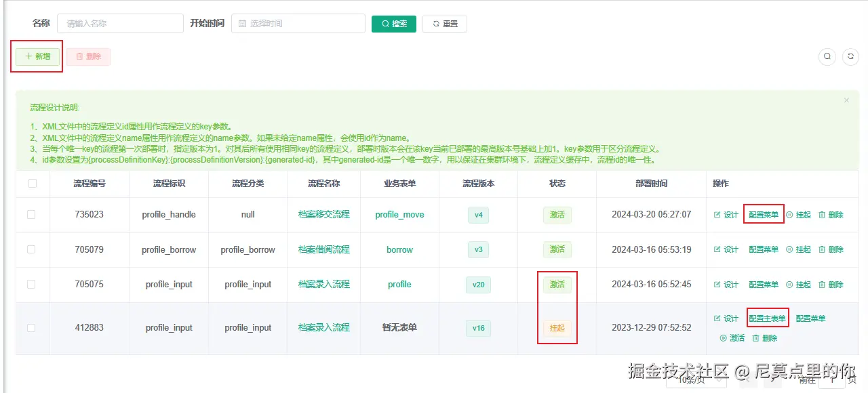
Task: Click the v4 version tag
Action: pyautogui.click(x=478, y=215)
